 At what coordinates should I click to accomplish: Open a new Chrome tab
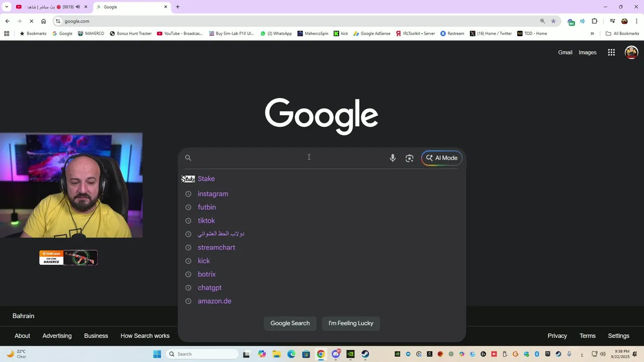pyautogui.click(x=178, y=7)
